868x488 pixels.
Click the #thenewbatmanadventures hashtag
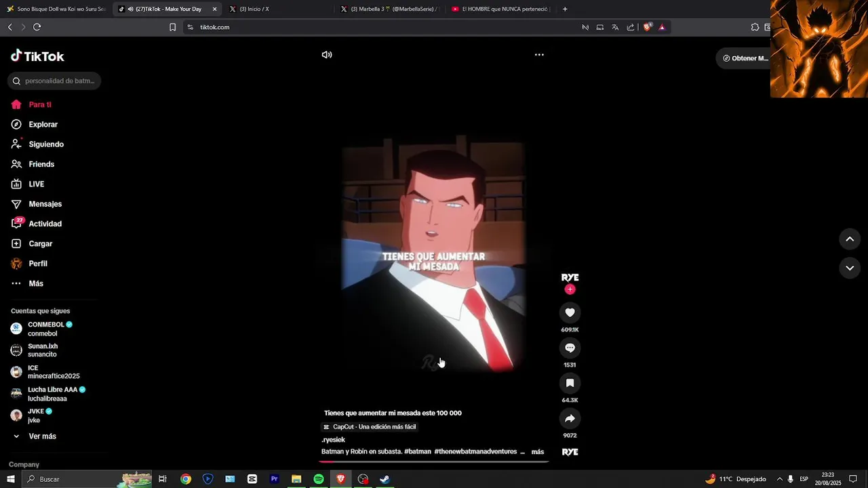point(475,451)
